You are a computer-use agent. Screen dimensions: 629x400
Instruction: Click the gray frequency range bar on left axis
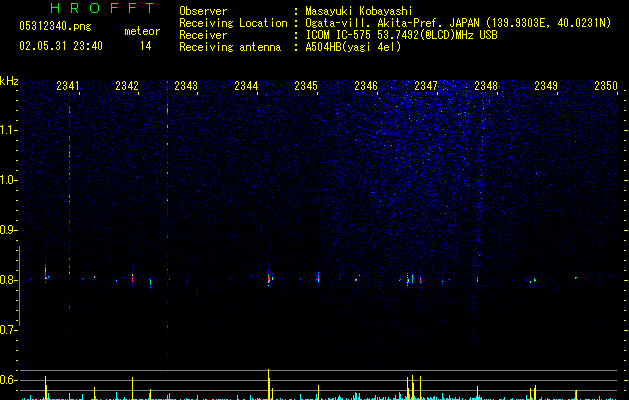click(19, 286)
